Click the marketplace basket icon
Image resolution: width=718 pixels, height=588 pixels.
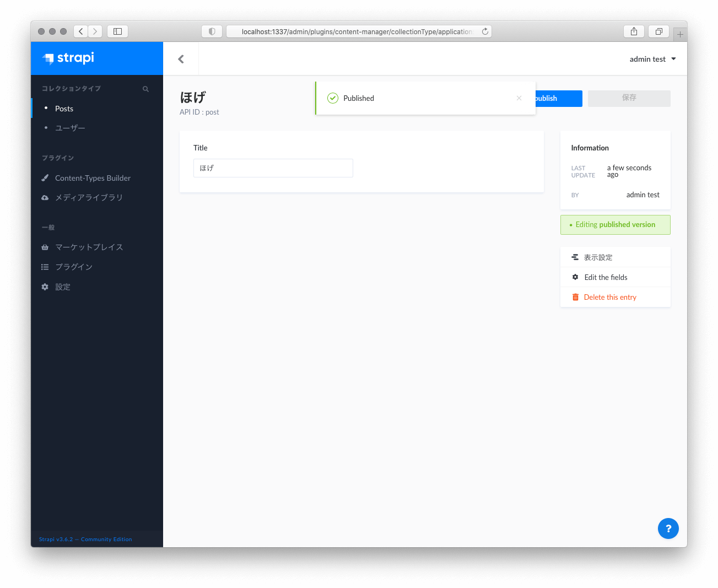pos(45,247)
